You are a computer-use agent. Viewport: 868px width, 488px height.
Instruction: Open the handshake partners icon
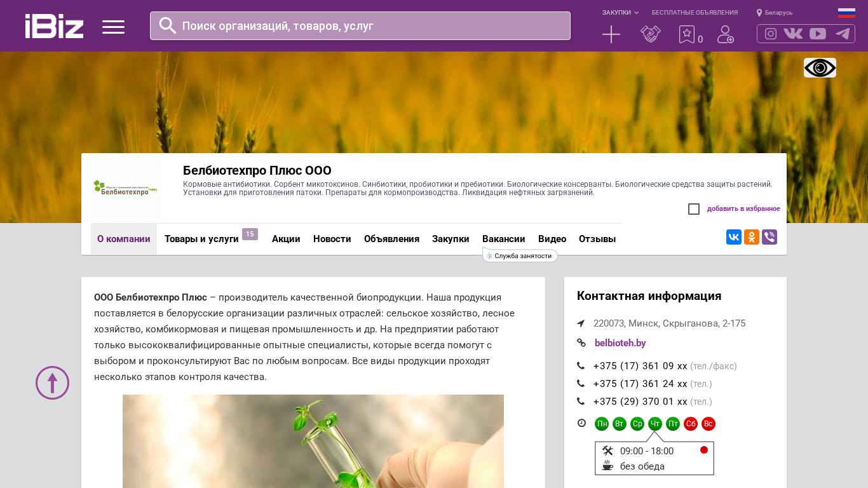[x=651, y=34]
